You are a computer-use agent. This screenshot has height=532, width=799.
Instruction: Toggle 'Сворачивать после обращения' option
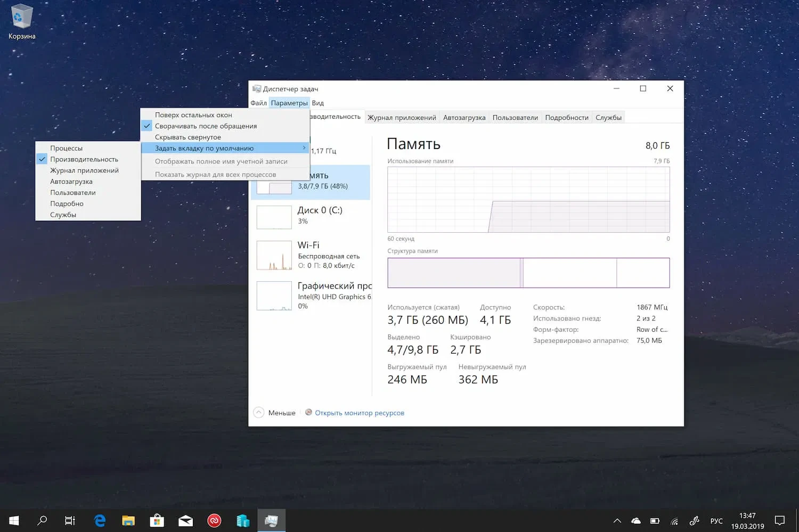coord(206,126)
